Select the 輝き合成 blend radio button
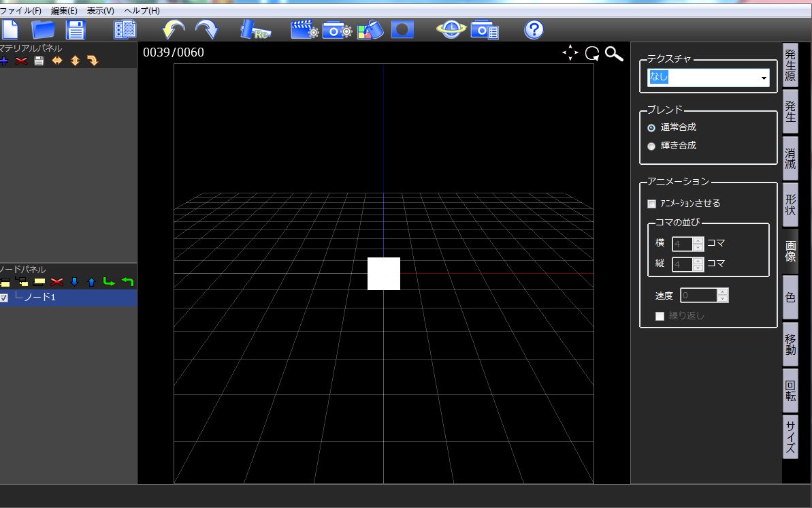 (x=651, y=146)
